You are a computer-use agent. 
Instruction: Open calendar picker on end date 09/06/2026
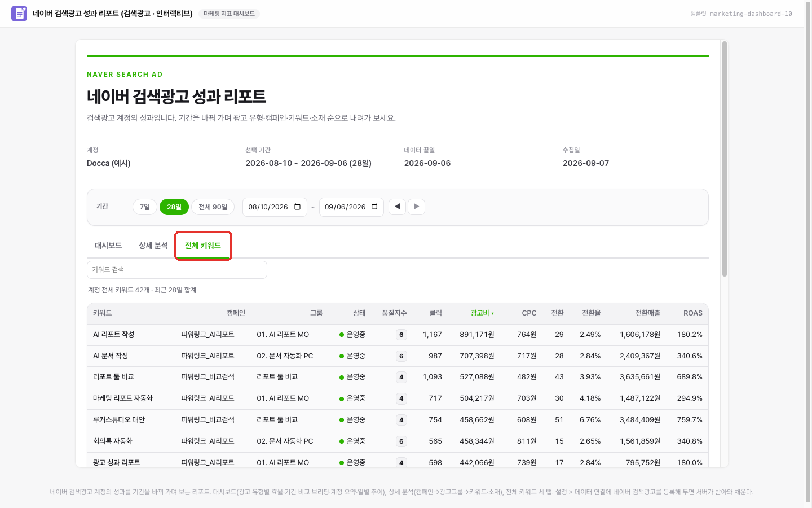374,207
